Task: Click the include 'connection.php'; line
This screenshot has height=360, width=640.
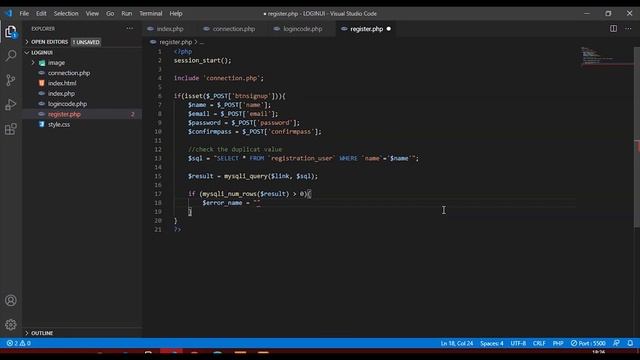Action: point(219,78)
